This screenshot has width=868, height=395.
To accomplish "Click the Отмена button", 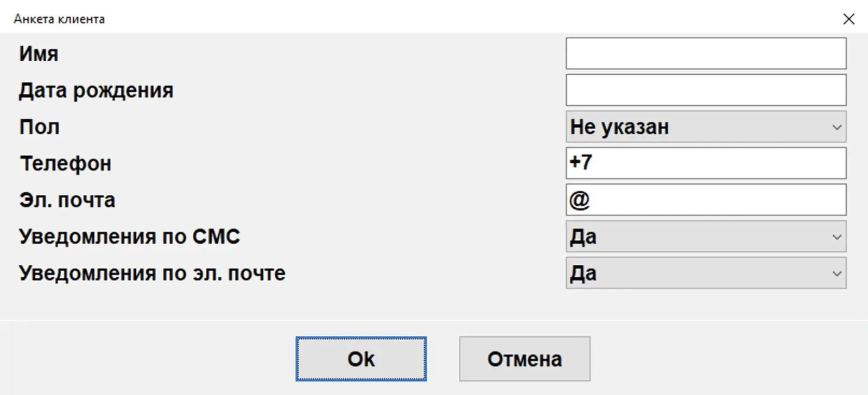I will click(524, 359).
